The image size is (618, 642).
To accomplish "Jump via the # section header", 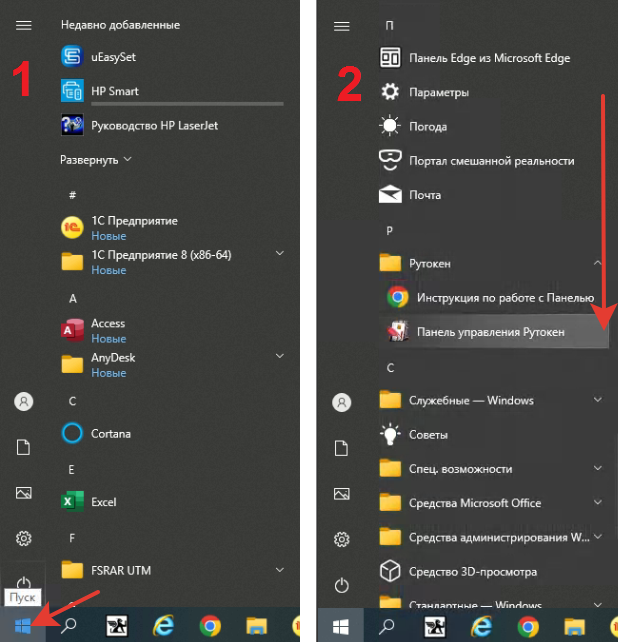I will [72, 195].
